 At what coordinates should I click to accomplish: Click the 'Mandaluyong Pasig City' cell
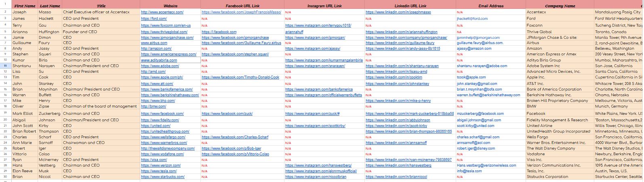point(618,12)
